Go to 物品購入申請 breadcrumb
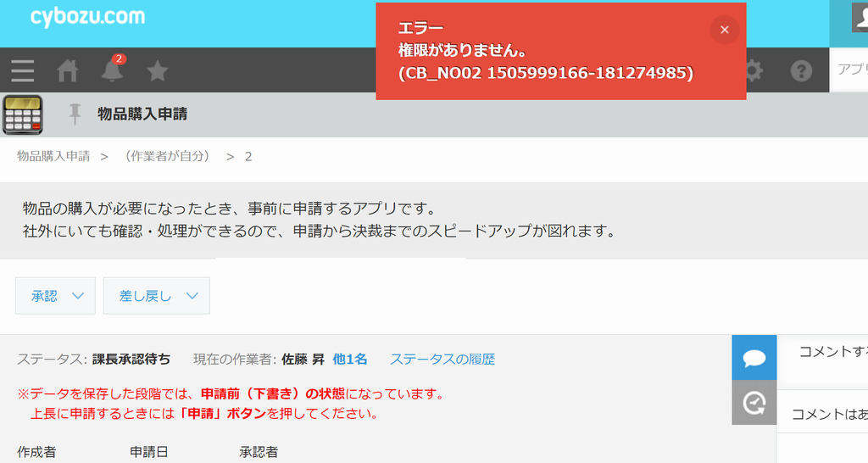 point(53,156)
